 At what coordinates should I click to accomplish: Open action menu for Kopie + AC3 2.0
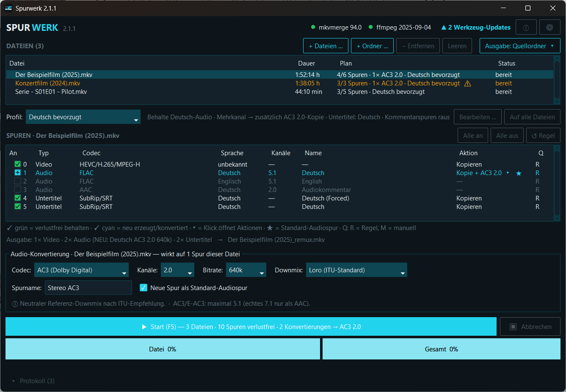click(508, 173)
